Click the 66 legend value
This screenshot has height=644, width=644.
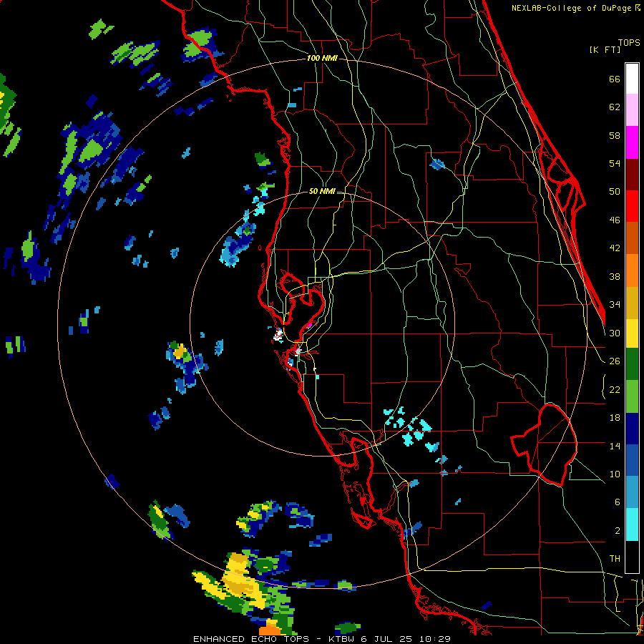[615, 79]
